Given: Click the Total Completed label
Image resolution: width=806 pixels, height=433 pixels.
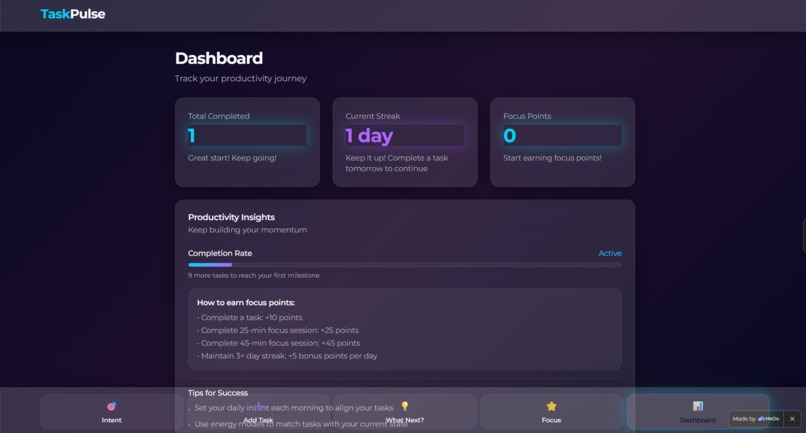Looking at the screenshot, I should tap(218, 116).
